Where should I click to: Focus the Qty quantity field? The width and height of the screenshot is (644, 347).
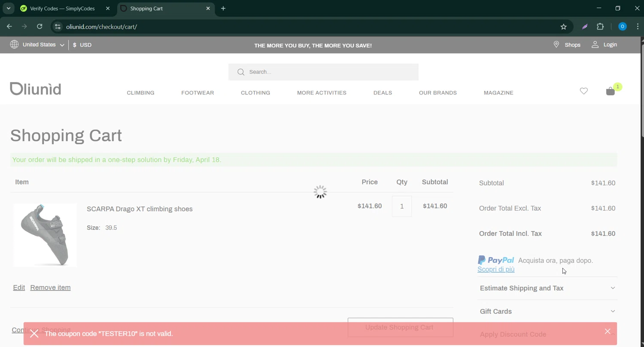pos(402,207)
